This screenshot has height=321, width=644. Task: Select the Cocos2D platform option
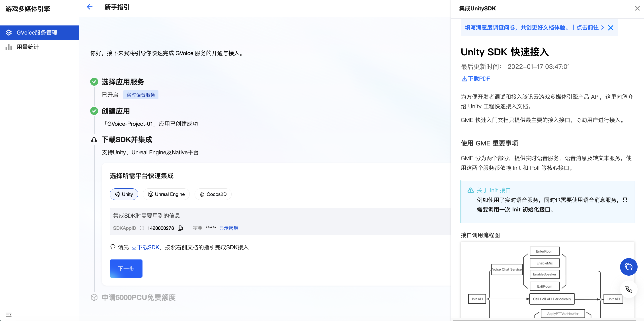213,194
